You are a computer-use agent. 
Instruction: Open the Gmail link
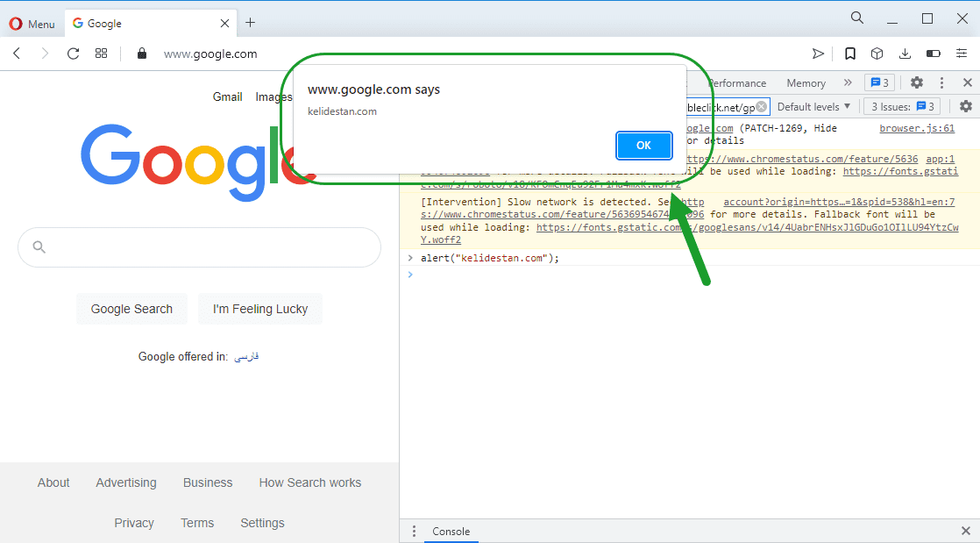pos(228,97)
